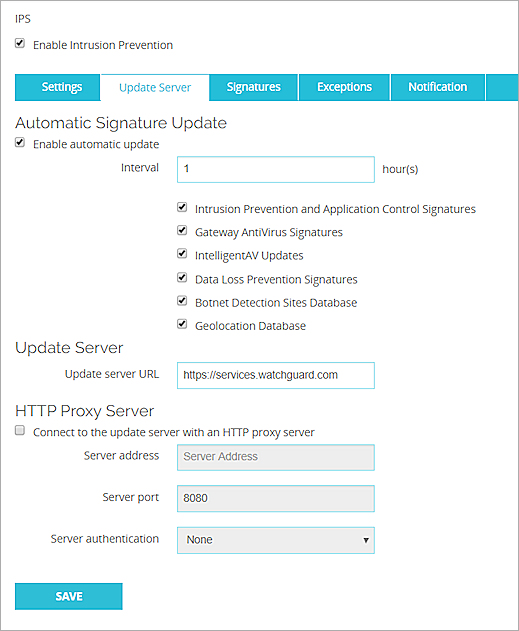Toggle IntelligentAV Updates checkbox

click(x=182, y=254)
